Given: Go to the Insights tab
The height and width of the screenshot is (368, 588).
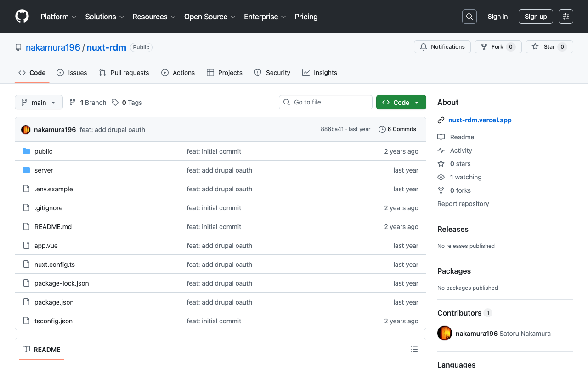Looking at the screenshot, I should pos(319,73).
